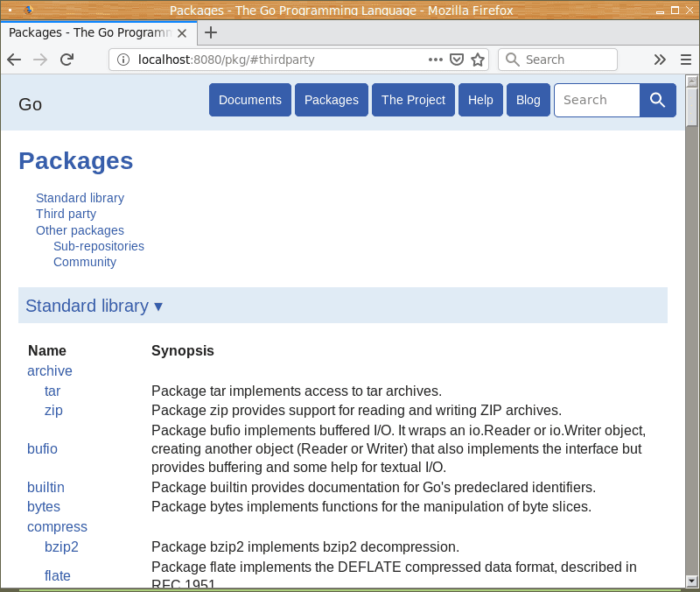Viewport: 700px width, 592px height.
Task: Open The Project navigation button
Action: pyautogui.click(x=413, y=100)
